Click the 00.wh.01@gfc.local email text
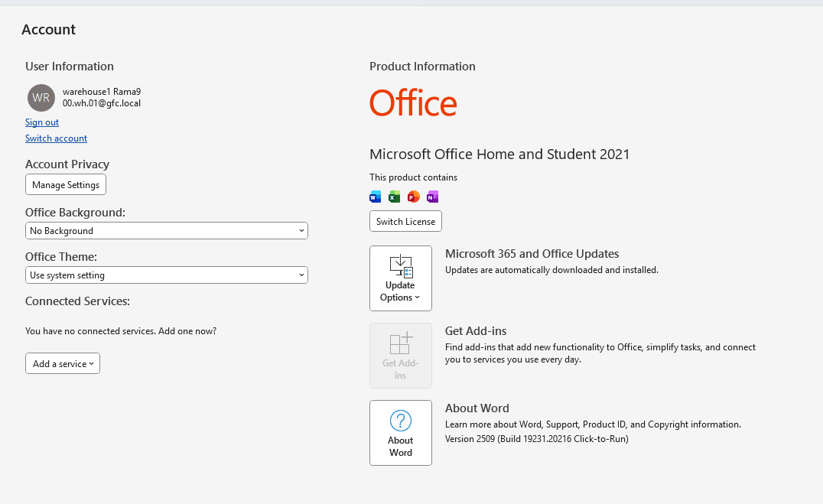The height and width of the screenshot is (504, 823). click(102, 103)
